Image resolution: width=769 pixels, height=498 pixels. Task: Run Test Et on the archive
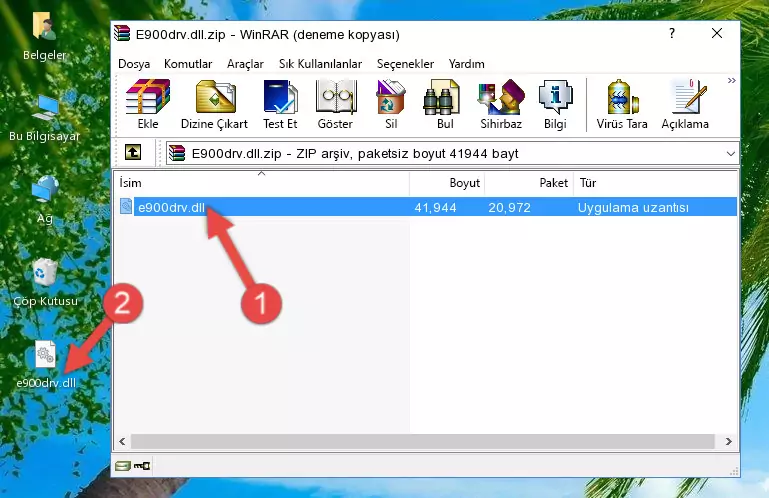pos(280,105)
